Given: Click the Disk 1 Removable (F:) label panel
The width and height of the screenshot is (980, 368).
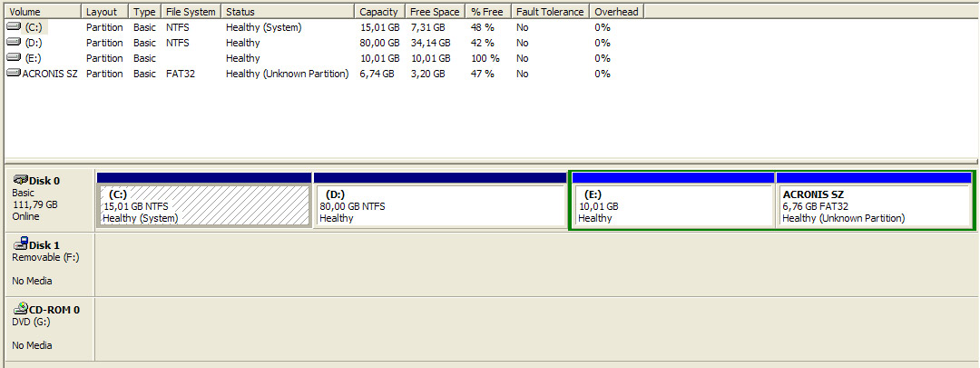Looking at the screenshot, I should (49, 264).
